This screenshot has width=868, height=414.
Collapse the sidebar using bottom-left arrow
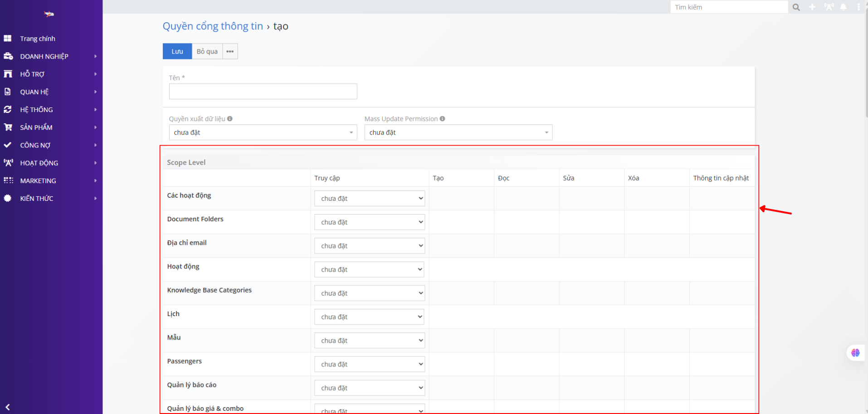point(8,407)
